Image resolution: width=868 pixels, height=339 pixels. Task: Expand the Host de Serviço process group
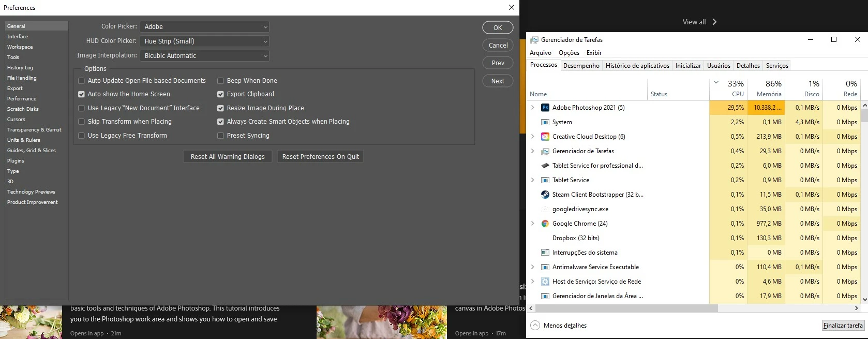(x=533, y=282)
